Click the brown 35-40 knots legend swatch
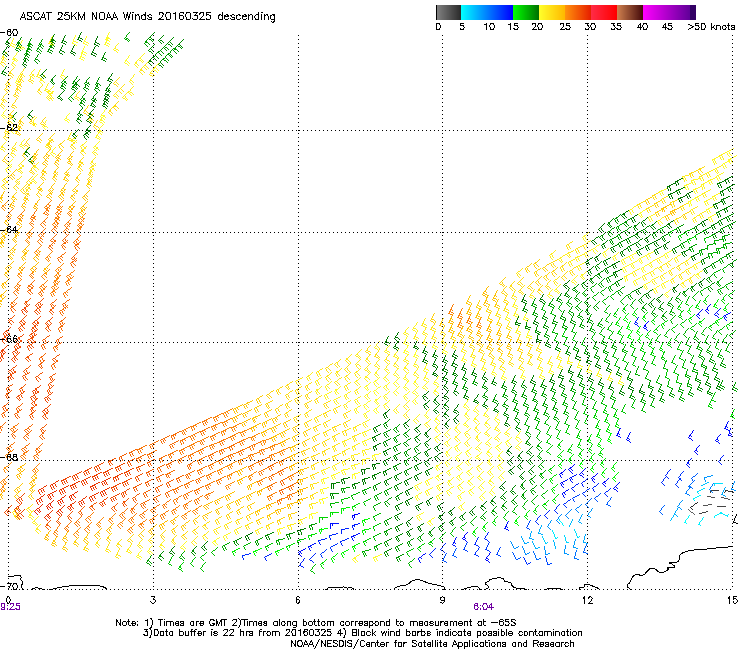Viewport: 740px width, 650px height. click(x=630, y=12)
